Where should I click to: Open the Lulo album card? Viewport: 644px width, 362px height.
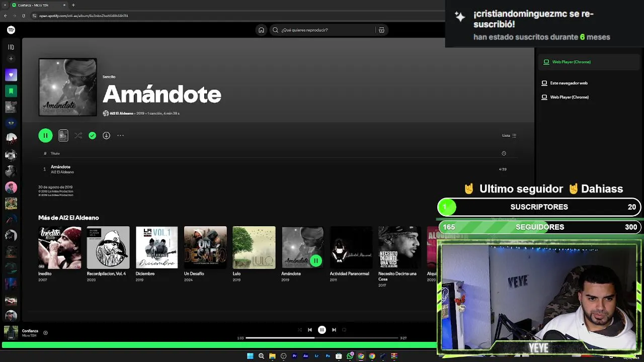click(254, 254)
